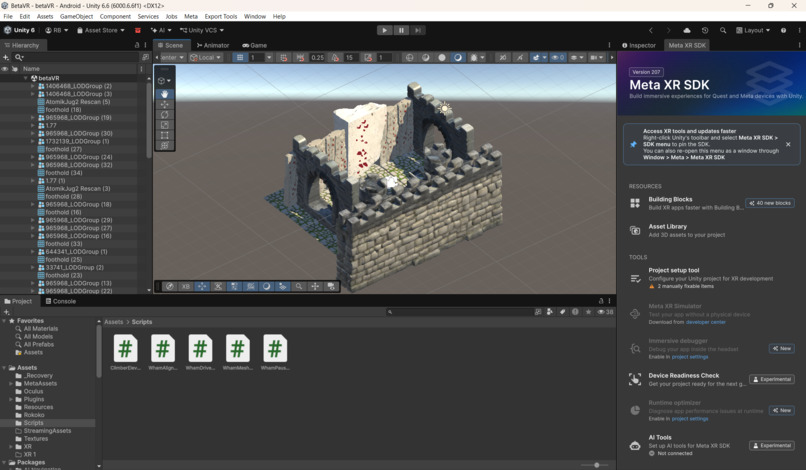Click the magnifier icon in bottom Scene overlay
The image size is (806, 470).
point(299,286)
